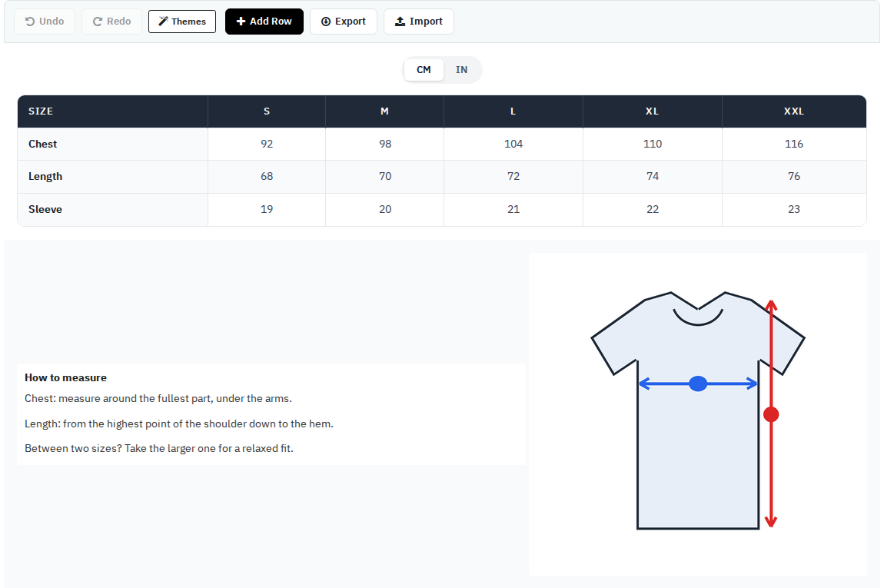Click the redo arrow icon
The image size is (884, 588).
98,22
